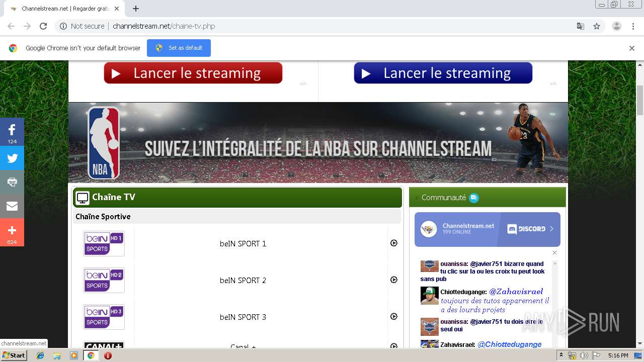Open Windows Explorer folder in taskbar

[57, 355]
